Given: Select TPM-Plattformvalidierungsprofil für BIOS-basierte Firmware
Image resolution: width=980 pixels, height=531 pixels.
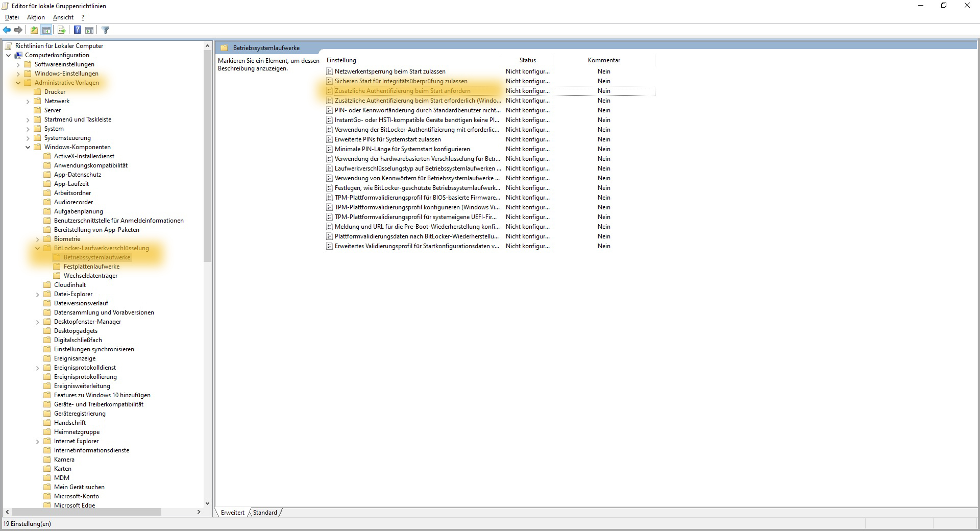Looking at the screenshot, I should point(490,198).
